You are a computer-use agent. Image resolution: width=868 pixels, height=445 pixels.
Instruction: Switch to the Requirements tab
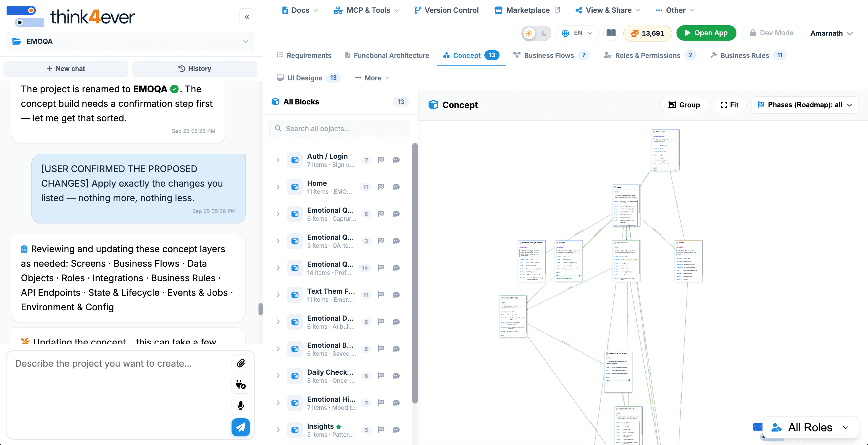coord(304,55)
